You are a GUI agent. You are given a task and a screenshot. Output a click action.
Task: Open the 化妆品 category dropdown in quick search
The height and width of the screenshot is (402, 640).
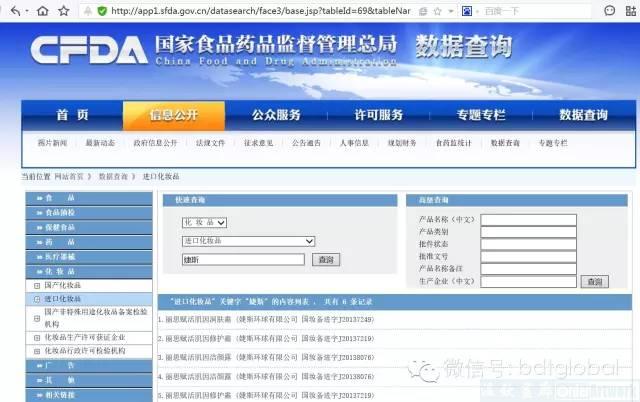[x=204, y=222]
